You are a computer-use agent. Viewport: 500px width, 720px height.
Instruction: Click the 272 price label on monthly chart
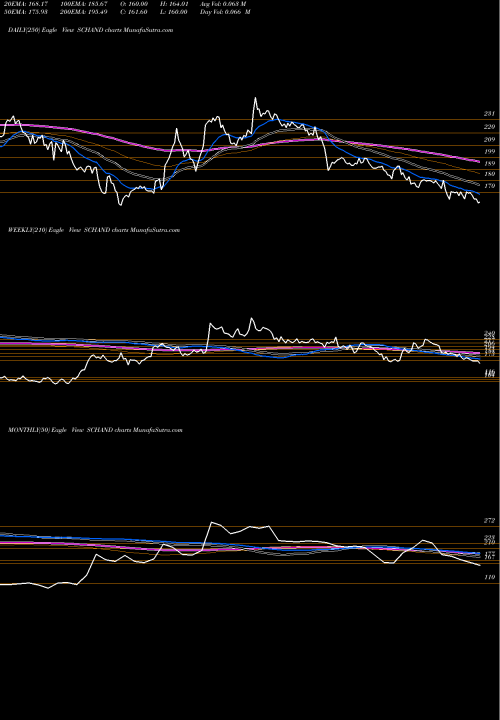(x=489, y=521)
